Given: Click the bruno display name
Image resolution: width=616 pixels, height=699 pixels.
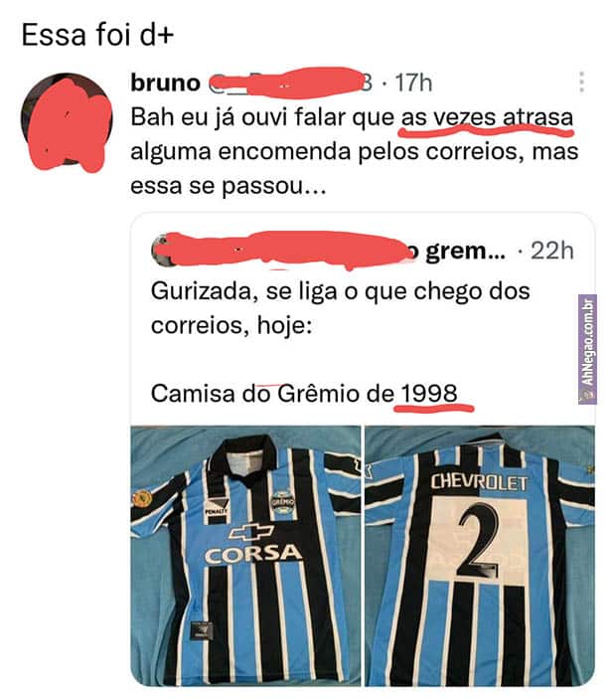Looking at the screenshot, I should coord(165,83).
